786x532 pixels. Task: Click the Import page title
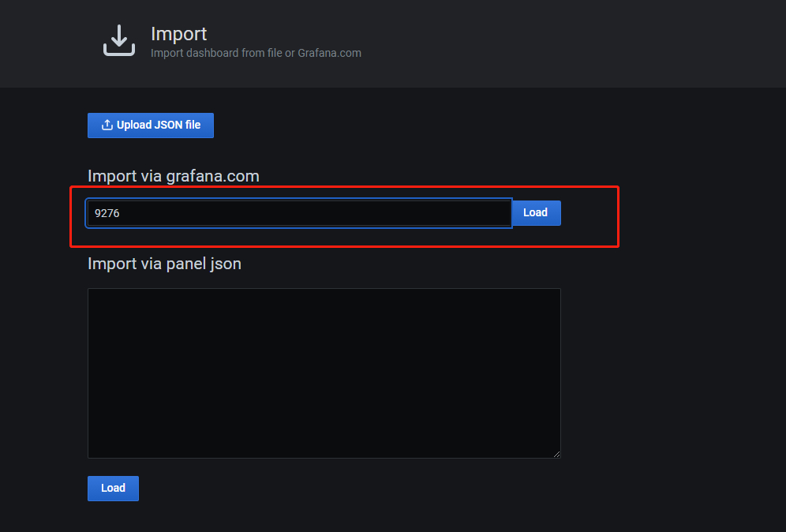point(179,34)
